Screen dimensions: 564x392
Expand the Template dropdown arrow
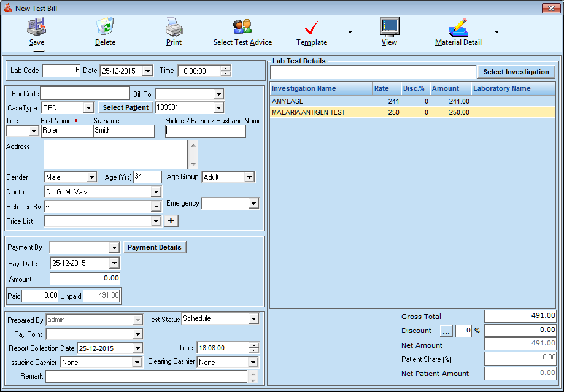point(350,32)
